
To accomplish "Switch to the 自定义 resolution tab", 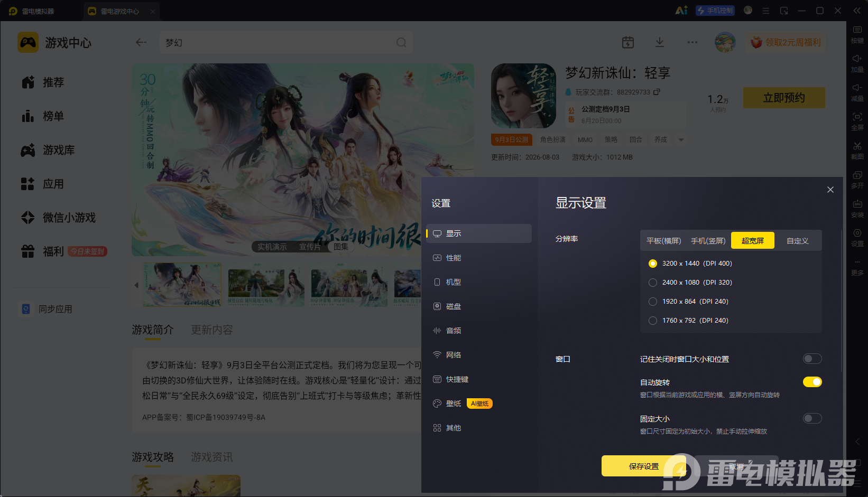I will [797, 241].
